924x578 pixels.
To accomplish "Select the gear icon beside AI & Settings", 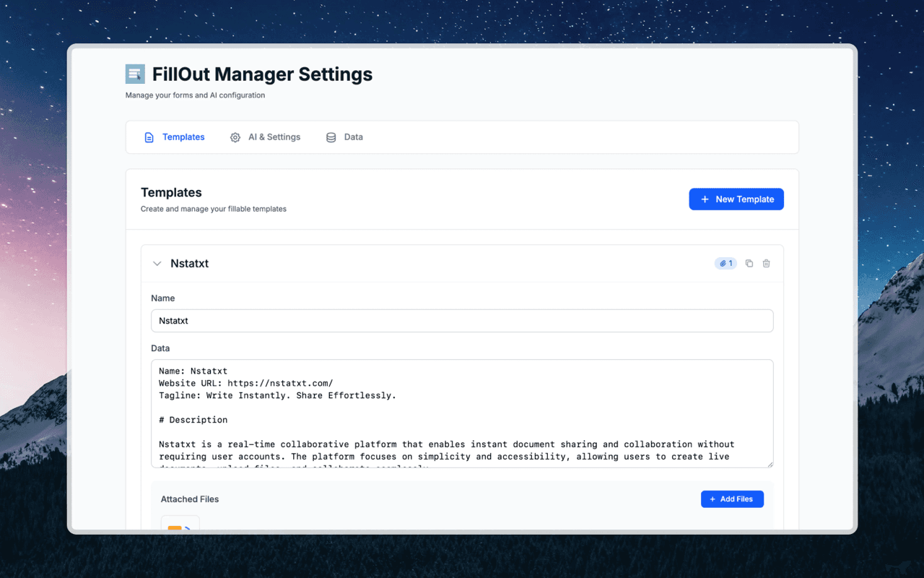I will click(235, 137).
